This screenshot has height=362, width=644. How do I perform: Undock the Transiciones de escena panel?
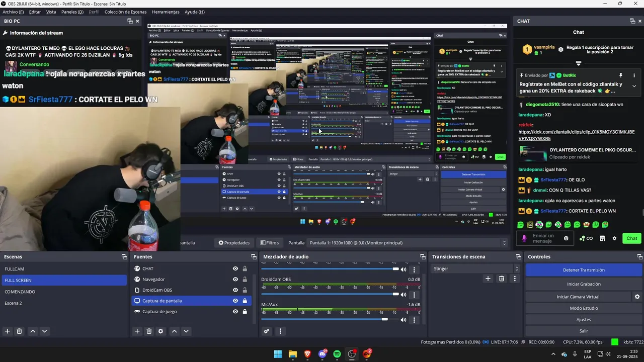(518, 257)
